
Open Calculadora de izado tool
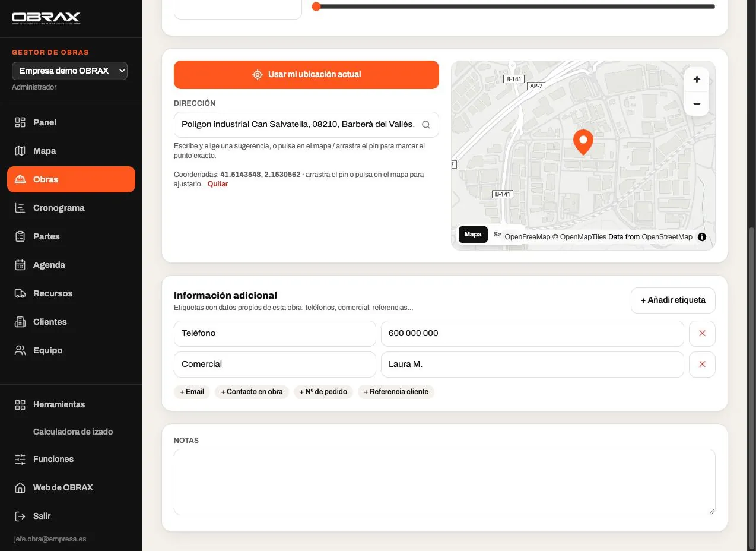[x=73, y=432]
